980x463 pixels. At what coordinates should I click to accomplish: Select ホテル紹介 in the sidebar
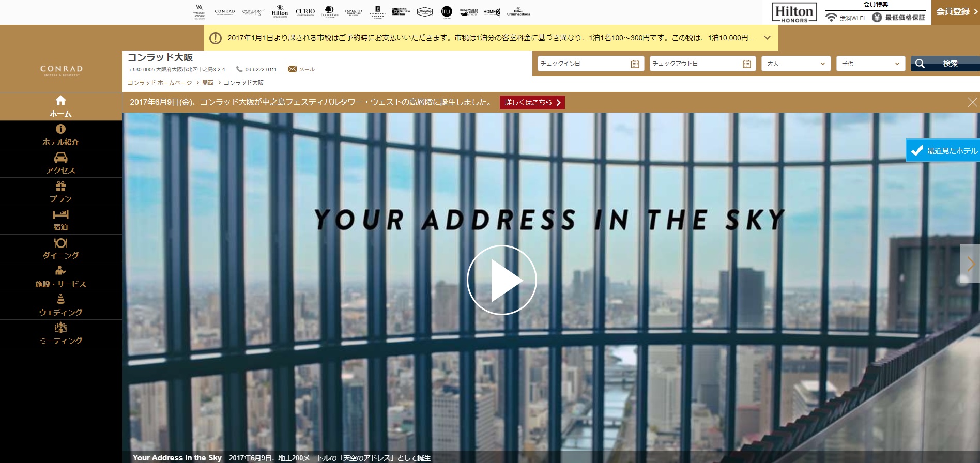pyautogui.click(x=61, y=135)
